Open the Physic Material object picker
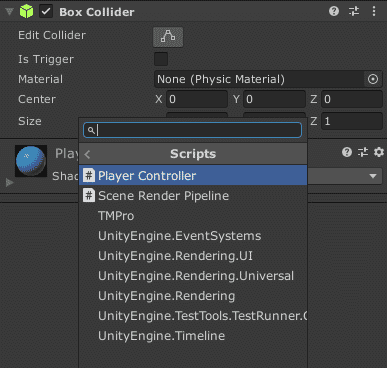The height and width of the screenshot is (368, 387). [373, 79]
